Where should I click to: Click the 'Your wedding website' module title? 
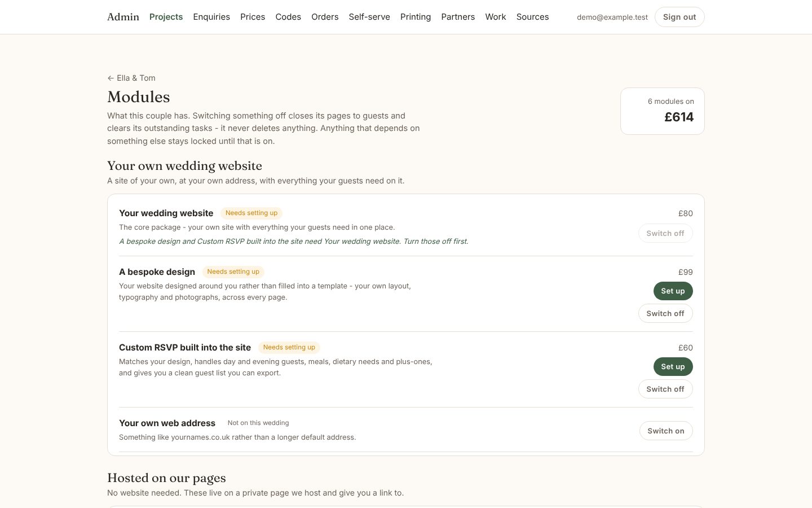tap(166, 213)
